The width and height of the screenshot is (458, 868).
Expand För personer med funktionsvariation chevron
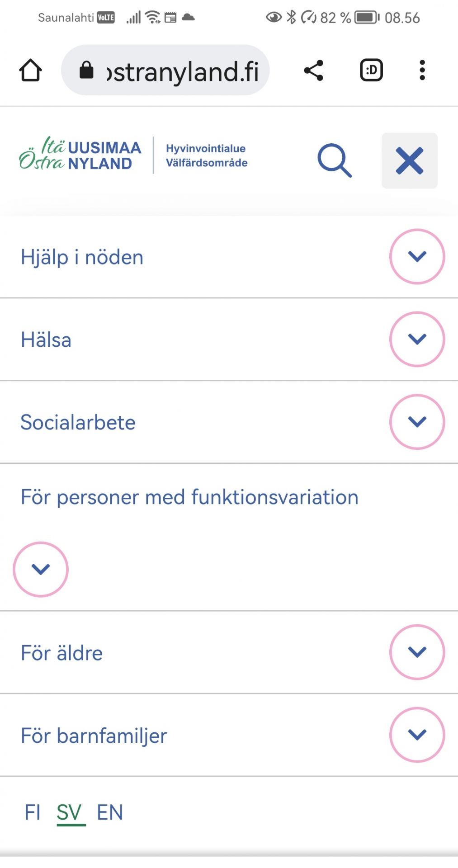pyautogui.click(x=41, y=569)
